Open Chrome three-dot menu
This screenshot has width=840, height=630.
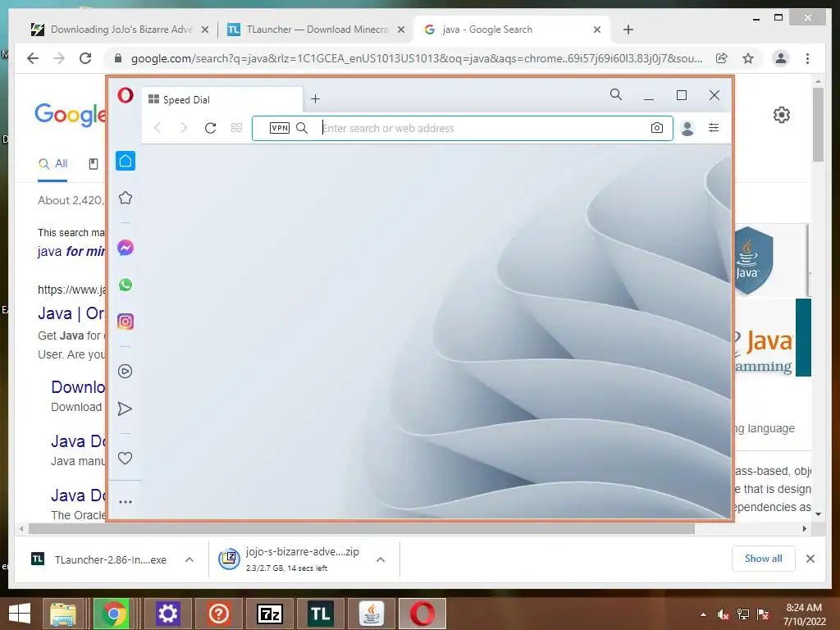coord(807,58)
